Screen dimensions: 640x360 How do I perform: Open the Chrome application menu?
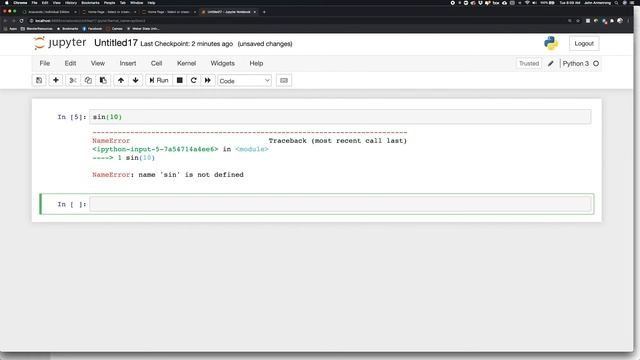click(20, 2)
